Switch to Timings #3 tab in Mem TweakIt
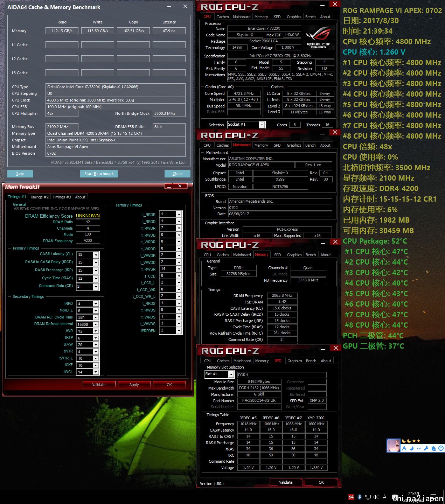This screenshot has height=504, width=445. [x=62, y=197]
